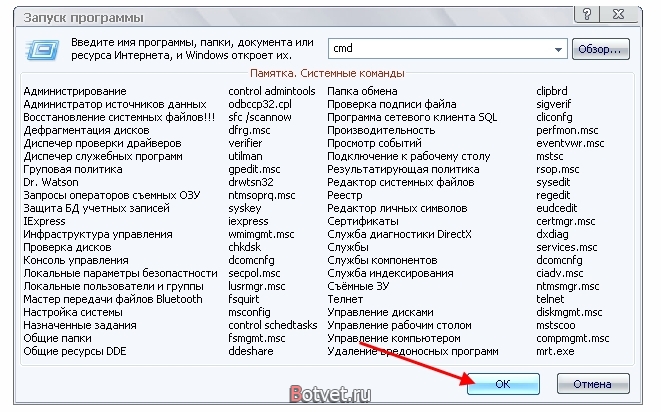Click the label 'Администрирование'

75,91
